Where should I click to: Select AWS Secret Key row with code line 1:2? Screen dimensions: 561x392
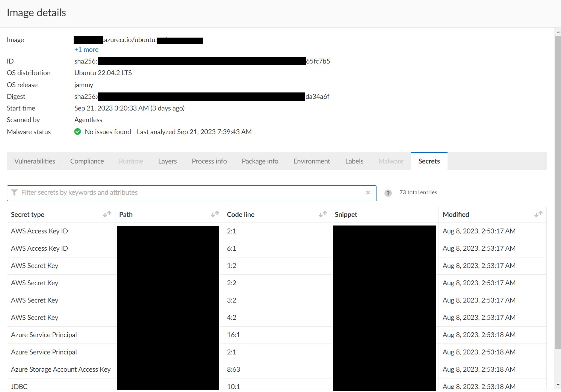coord(277,266)
